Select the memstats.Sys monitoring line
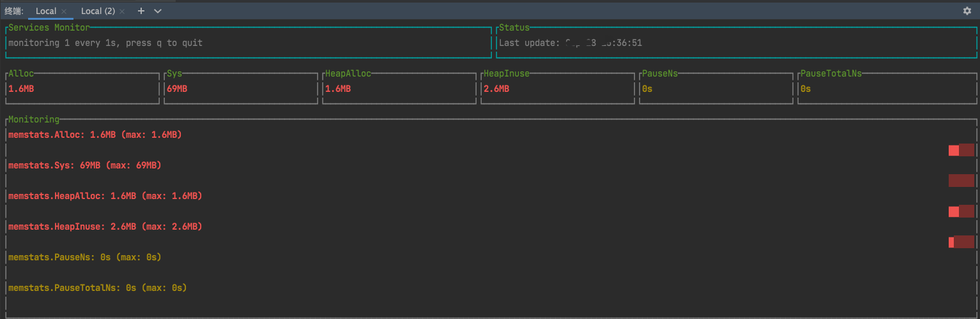The height and width of the screenshot is (319, 980). pyautogui.click(x=84, y=165)
